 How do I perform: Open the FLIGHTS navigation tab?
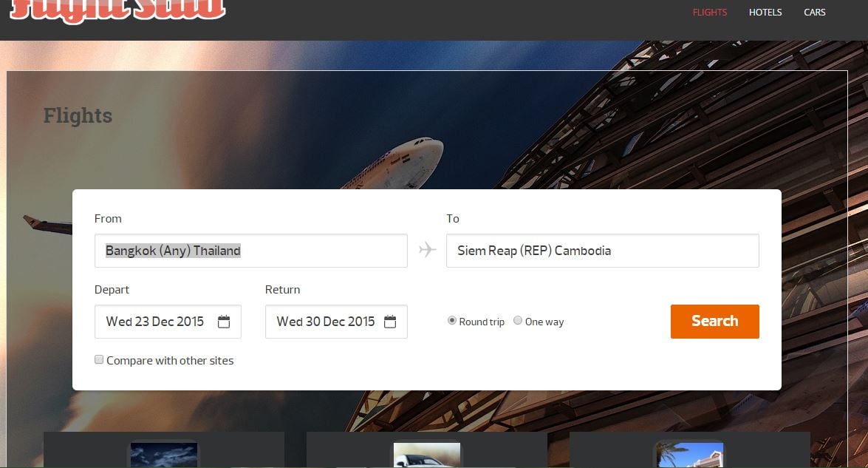pos(710,12)
